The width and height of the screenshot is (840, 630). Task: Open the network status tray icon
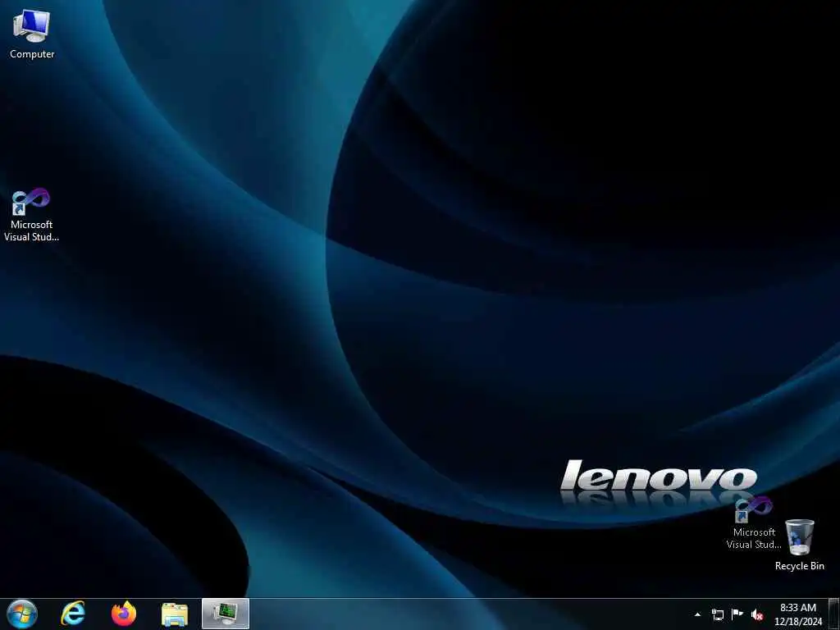717,614
